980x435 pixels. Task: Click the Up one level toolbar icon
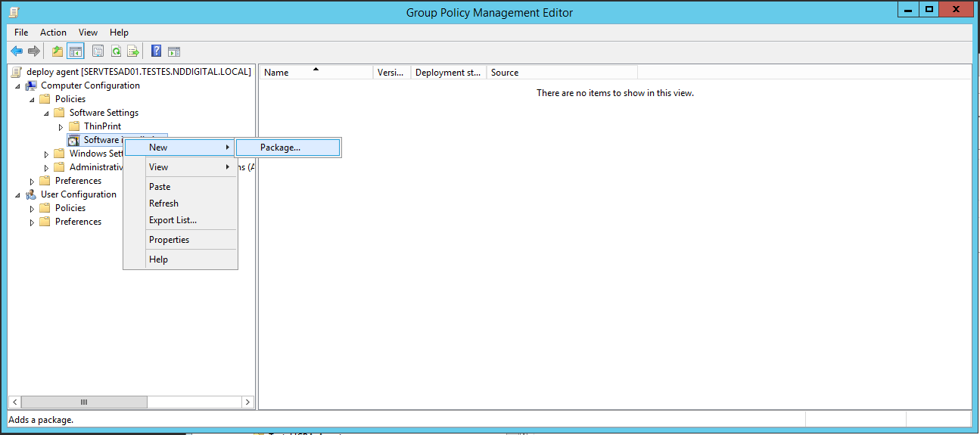coord(58,51)
